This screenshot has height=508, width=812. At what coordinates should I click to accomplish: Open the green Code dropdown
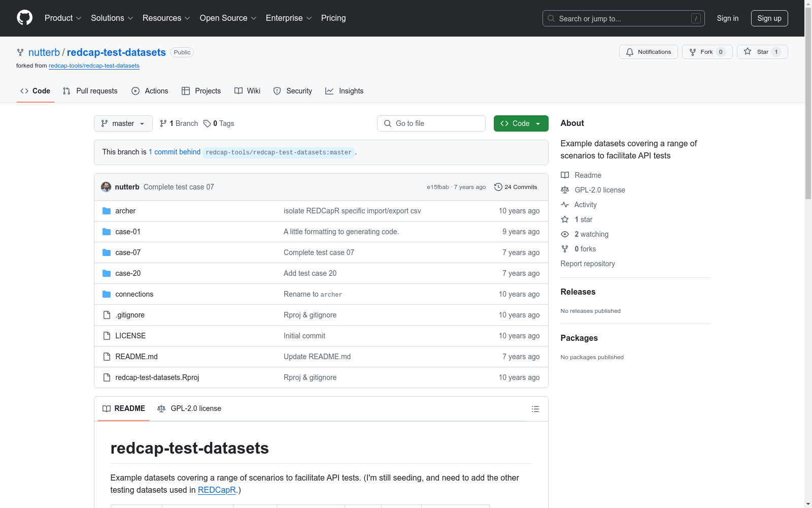coord(521,123)
